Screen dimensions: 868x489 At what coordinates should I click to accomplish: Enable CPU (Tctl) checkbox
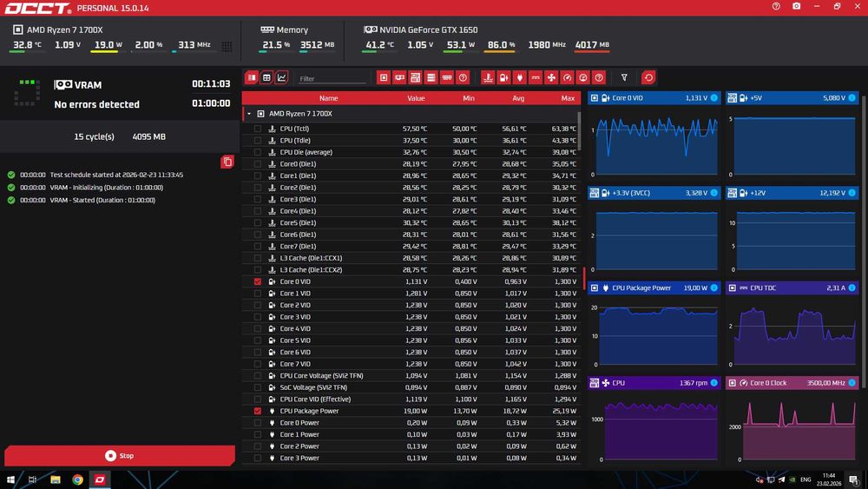tap(258, 129)
